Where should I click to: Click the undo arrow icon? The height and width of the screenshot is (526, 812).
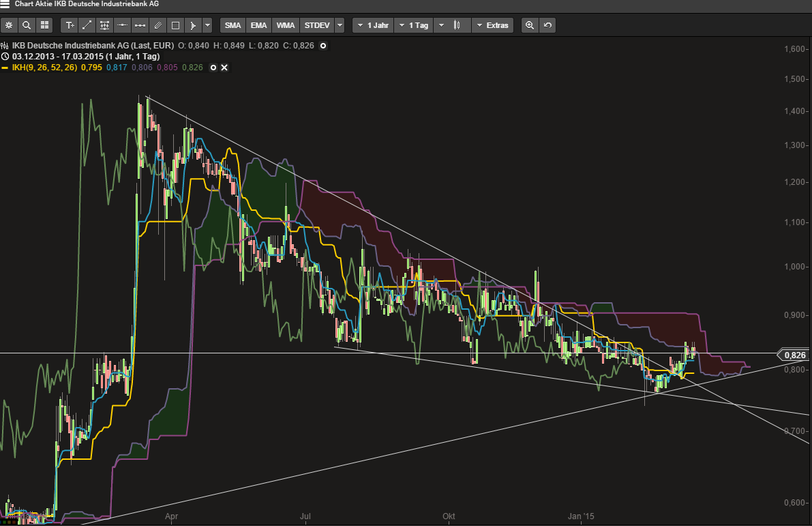coord(547,25)
